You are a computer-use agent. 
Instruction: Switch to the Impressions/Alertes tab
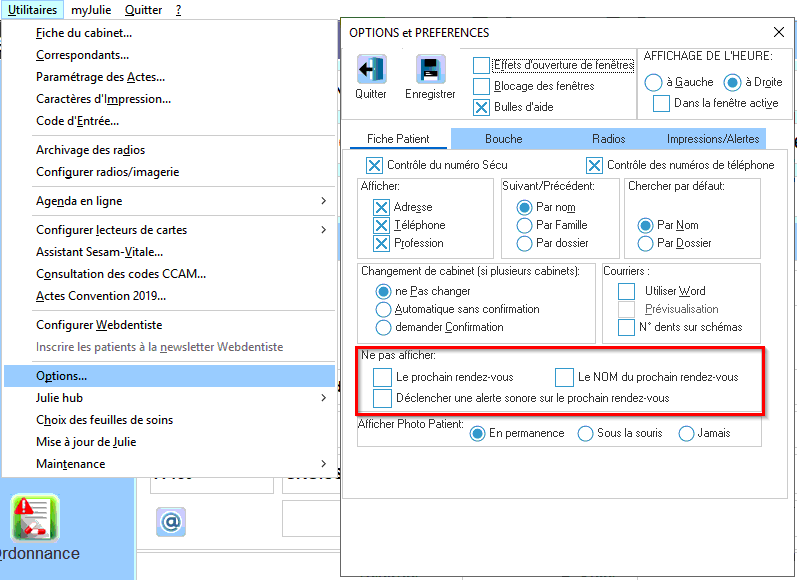tap(713, 139)
